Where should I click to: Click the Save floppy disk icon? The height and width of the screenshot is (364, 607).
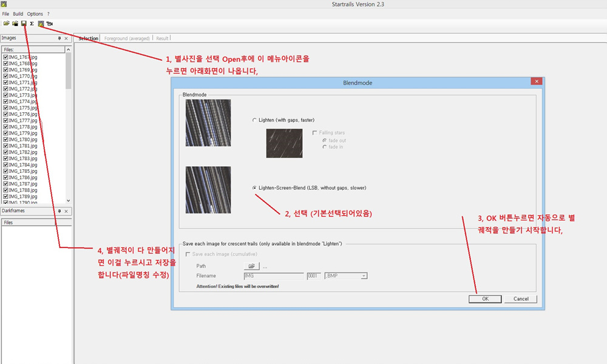(x=24, y=24)
